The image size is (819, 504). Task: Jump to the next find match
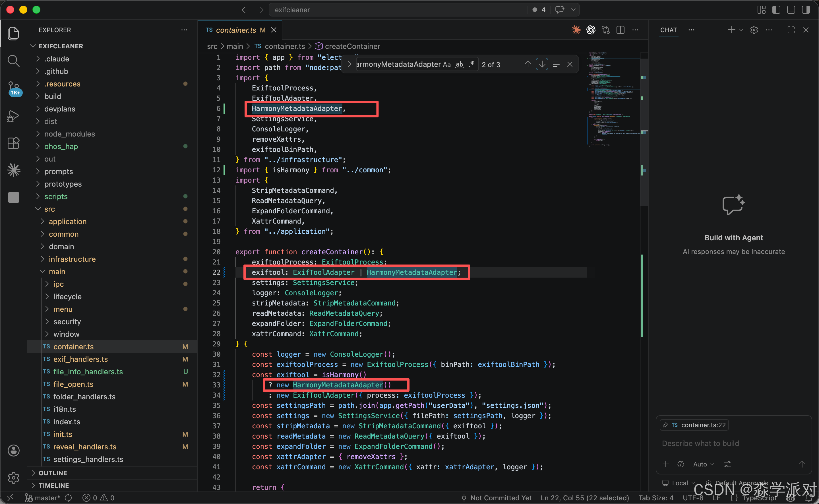pyautogui.click(x=542, y=64)
